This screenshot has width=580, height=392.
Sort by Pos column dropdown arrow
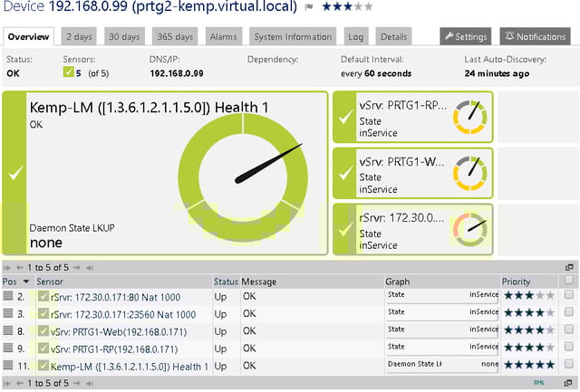(26, 282)
